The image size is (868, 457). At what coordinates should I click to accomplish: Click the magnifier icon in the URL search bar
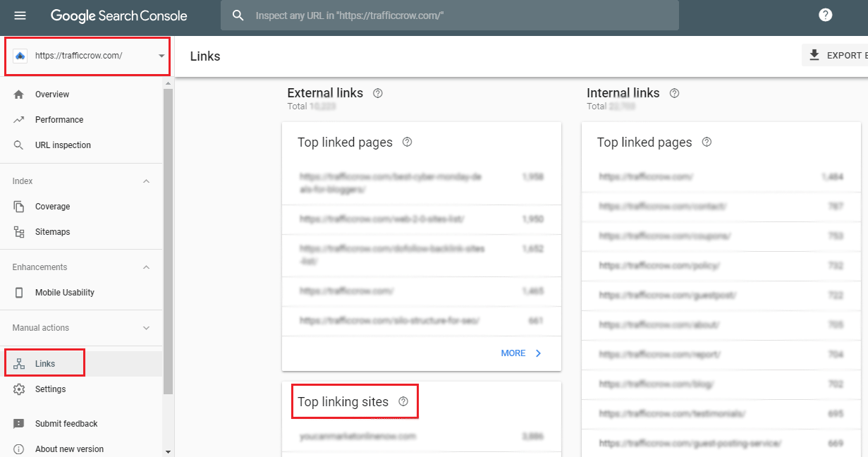pyautogui.click(x=238, y=16)
